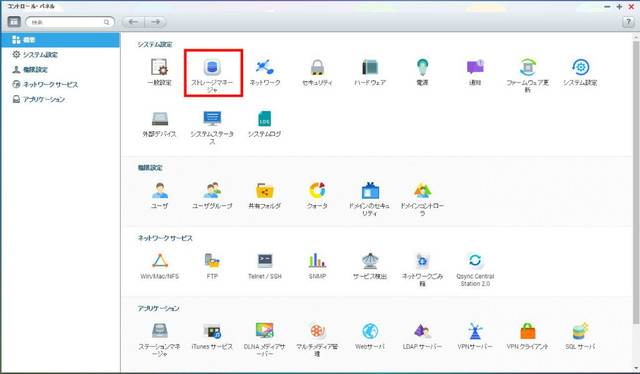
Task: Open サービス検出 (Service Discovery)
Action: click(x=370, y=260)
